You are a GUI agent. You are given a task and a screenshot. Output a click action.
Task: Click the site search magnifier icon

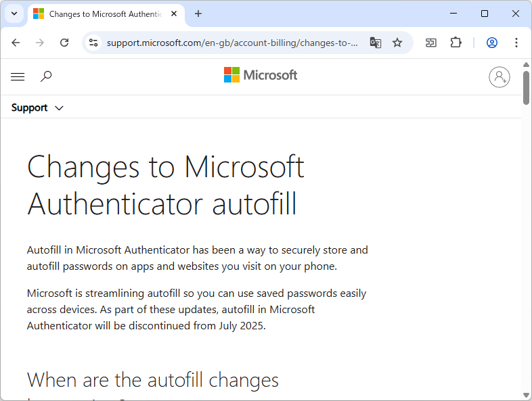[x=46, y=77]
